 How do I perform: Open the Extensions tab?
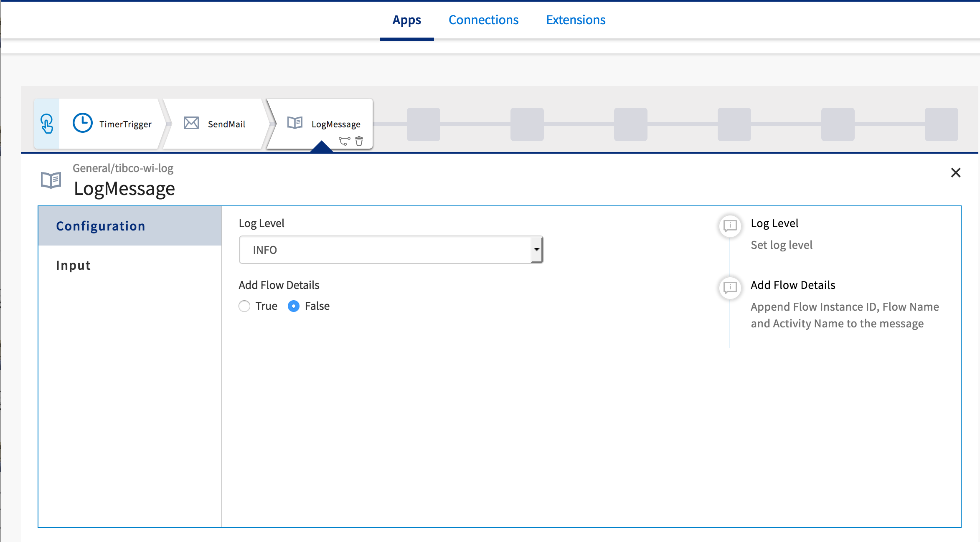click(x=576, y=20)
